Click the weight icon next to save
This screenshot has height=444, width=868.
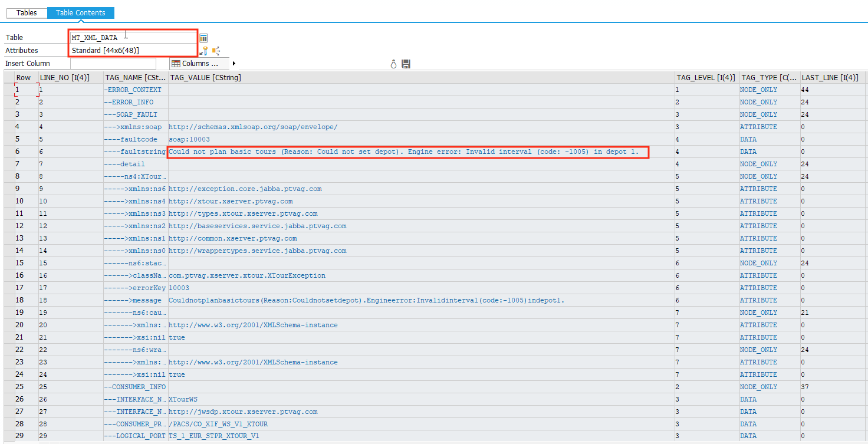point(393,64)
